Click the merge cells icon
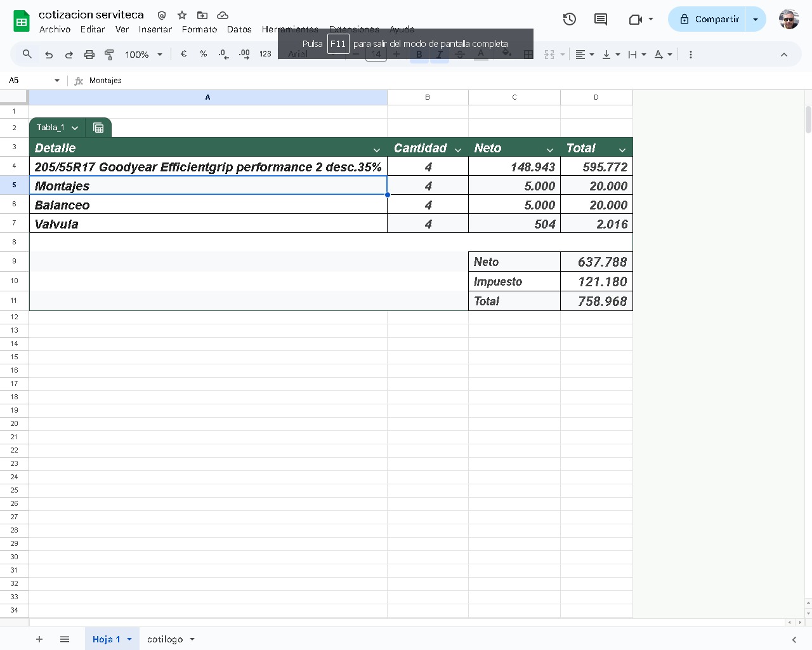This screenshot has height=650, width=812. tap(549, 55)
